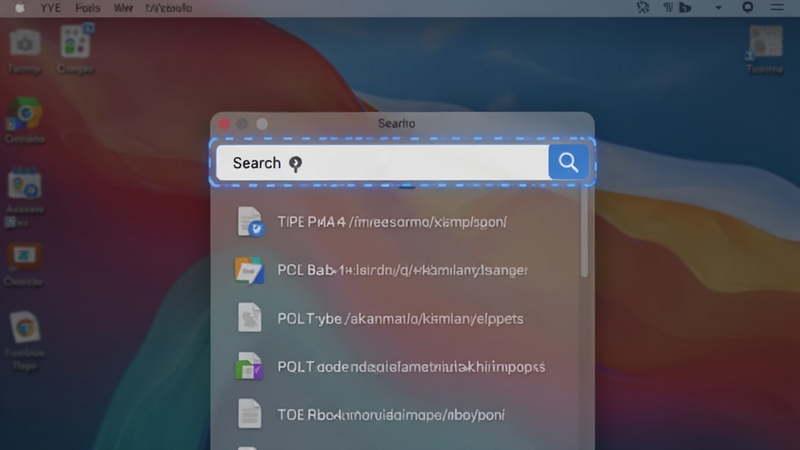The image size is (800, 450).
Task: Click the orange desktop icon
Action: 23,257
